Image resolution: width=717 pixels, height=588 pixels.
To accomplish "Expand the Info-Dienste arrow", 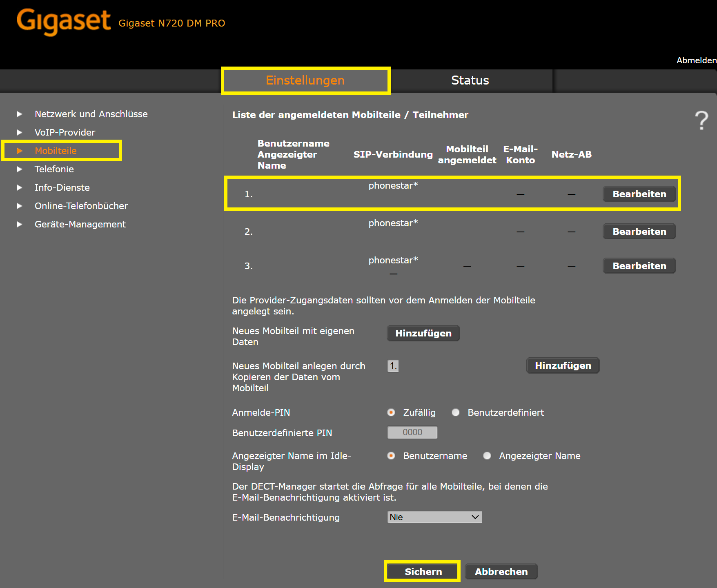I will 19,187.
